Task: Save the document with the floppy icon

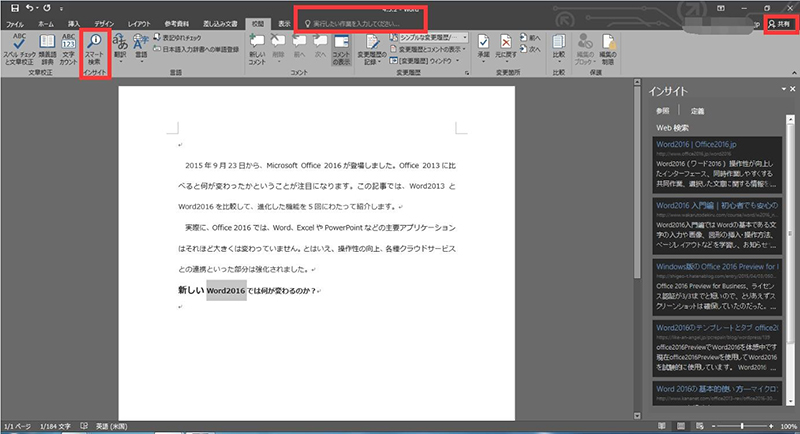Action: [x=15, y=8]
